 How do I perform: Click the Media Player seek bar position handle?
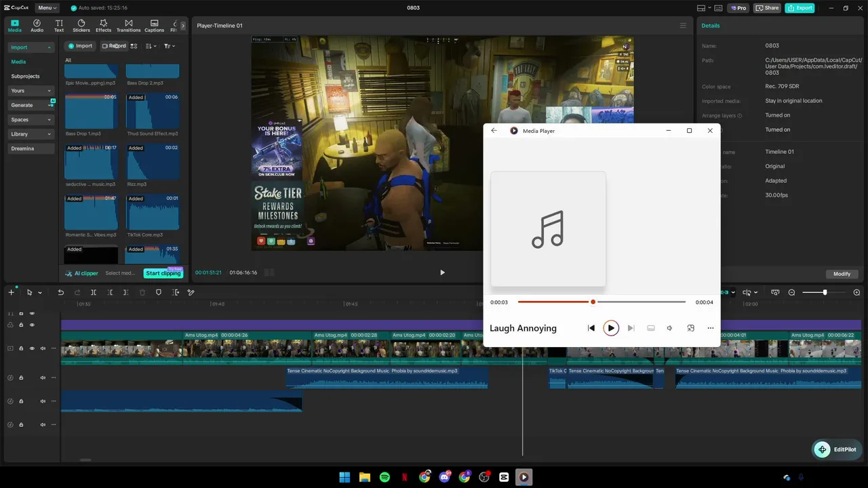pyautogui.click(x=593, y=302)
